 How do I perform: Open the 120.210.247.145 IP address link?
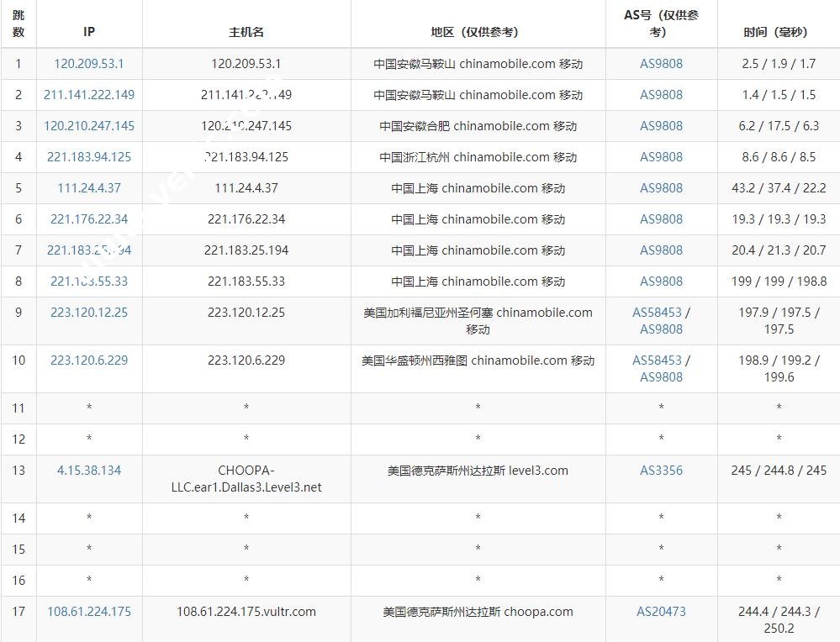(89, 126)
